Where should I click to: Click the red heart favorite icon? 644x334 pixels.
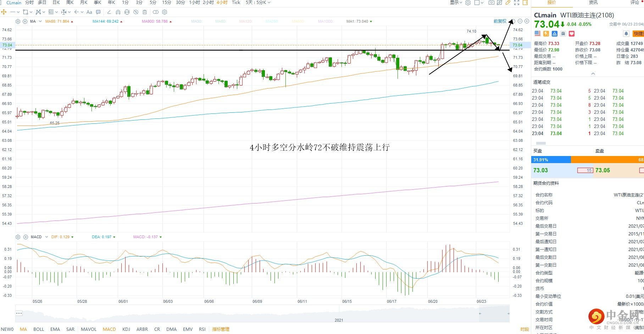(572, 34)
